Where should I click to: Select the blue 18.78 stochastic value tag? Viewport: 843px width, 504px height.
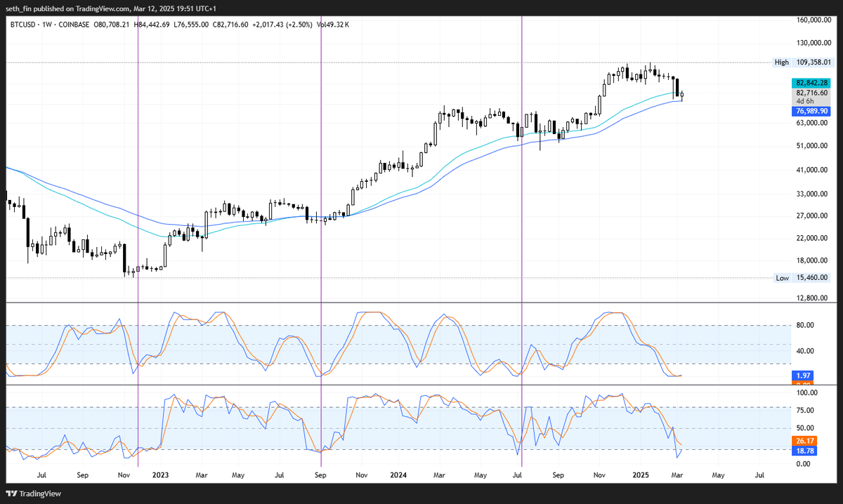click(x=803, y=451)
